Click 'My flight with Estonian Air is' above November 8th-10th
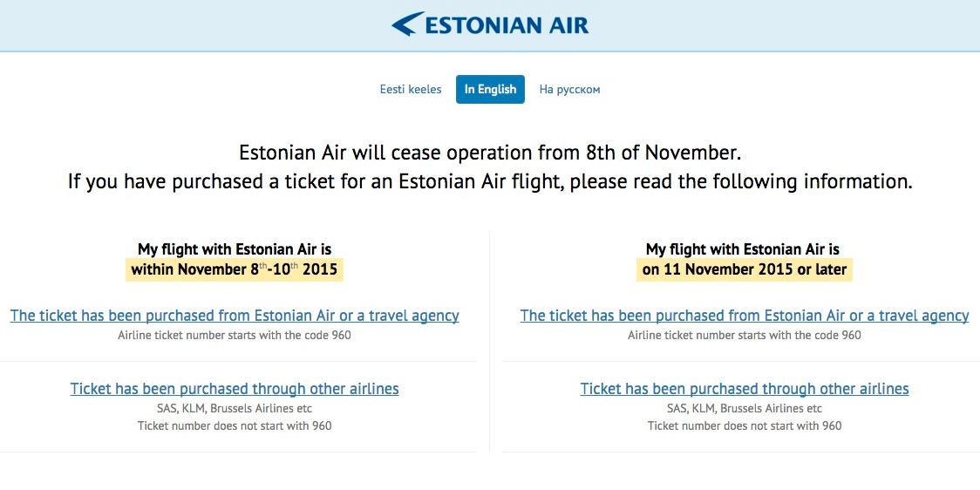 click(235, 249)
